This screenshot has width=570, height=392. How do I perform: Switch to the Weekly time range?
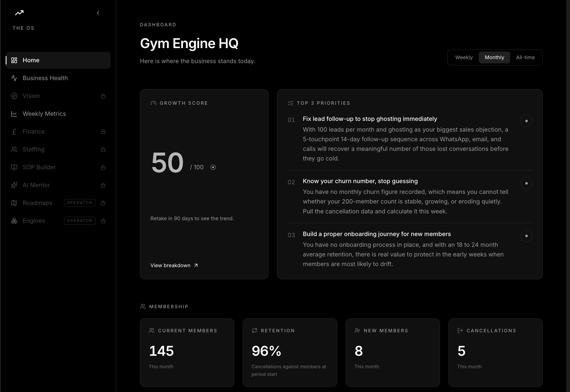point(464,57)
